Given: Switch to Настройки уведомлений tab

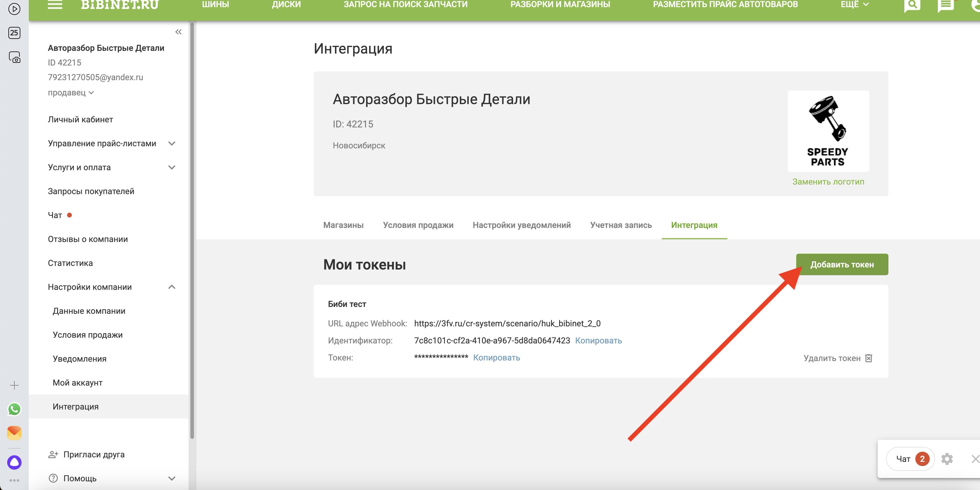Looking at the screenshot, I should (521, 225).
